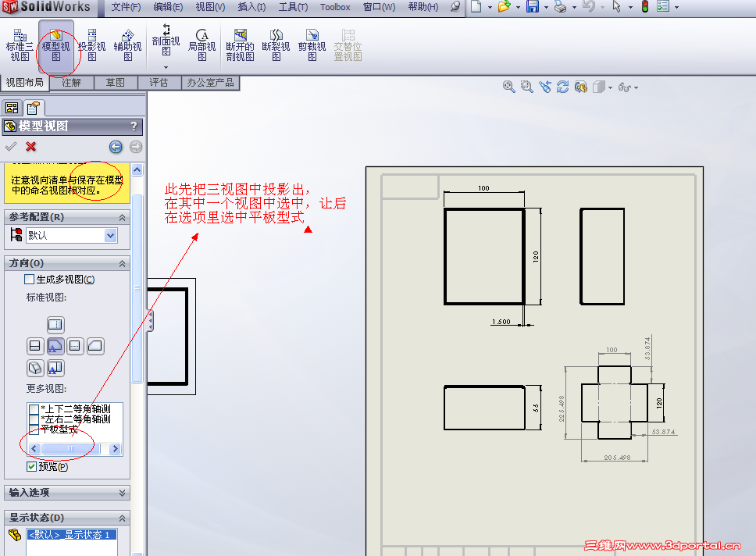This screenshot has width=756, height=556.
Task: Save using the floppy disk icon
Action: 533,7
